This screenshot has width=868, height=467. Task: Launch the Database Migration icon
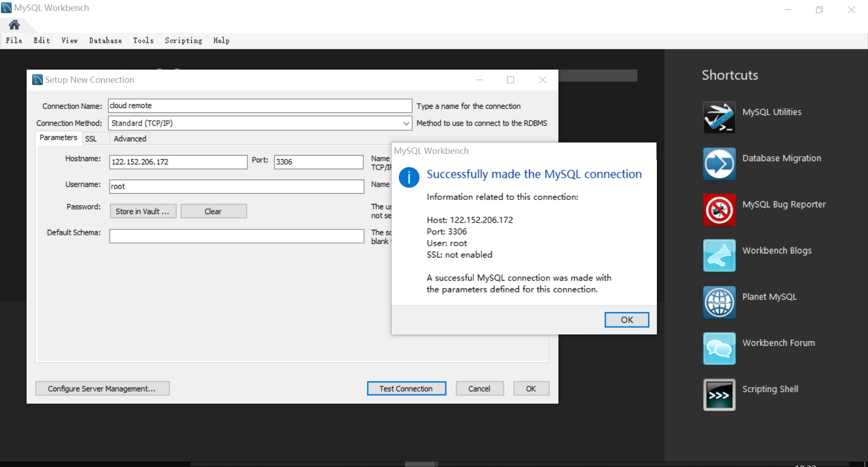click(x=719, y=164)
